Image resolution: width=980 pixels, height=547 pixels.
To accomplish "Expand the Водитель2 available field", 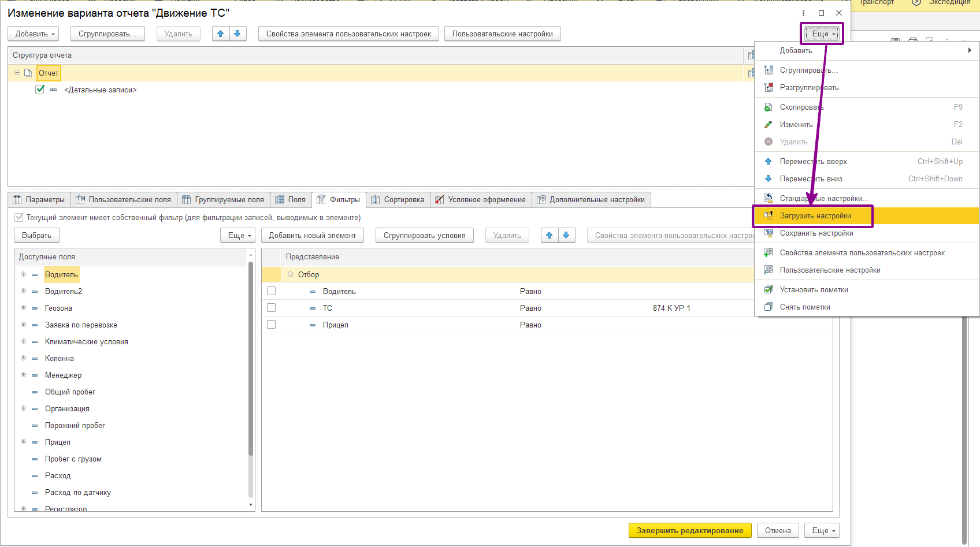I will [x=23, y=291].
